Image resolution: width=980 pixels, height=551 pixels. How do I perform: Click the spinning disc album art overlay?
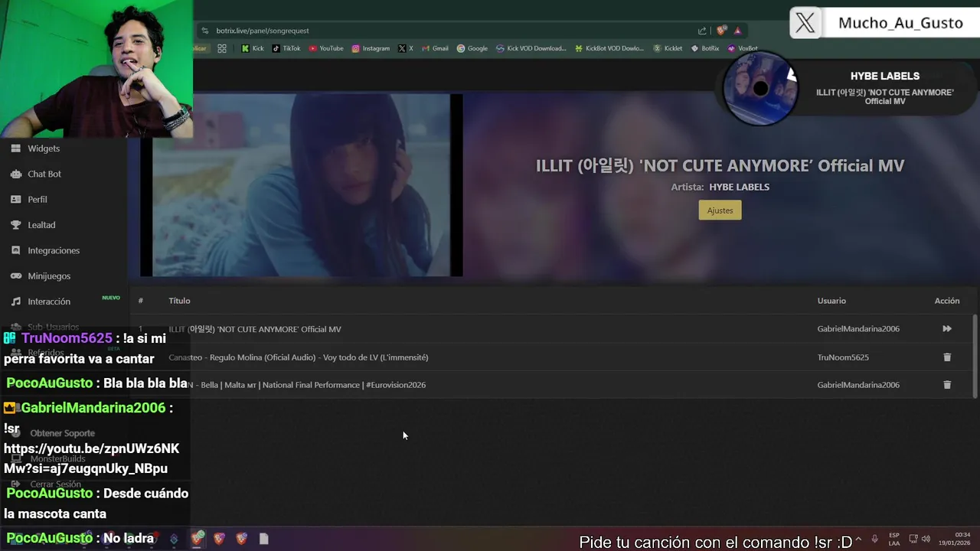pyautogui.click(x=760, y=88)
